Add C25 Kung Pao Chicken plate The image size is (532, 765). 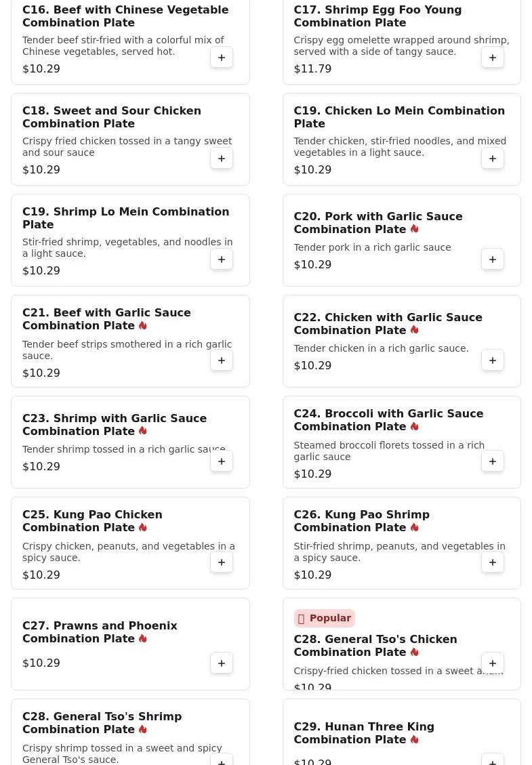pos(222,562)
